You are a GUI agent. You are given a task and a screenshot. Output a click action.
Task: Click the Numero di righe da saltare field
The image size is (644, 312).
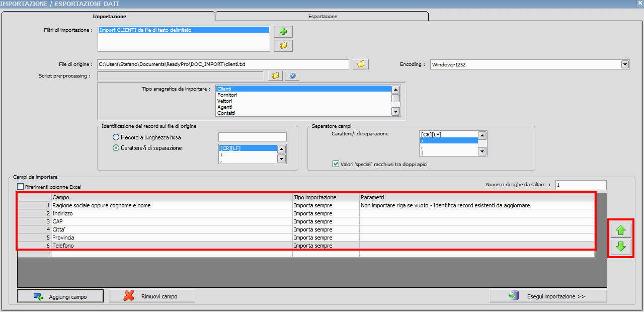click(581, 185)
